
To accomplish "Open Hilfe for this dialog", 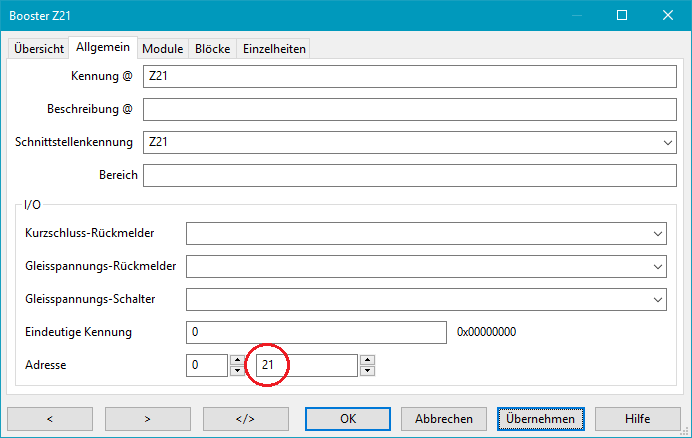I will coord(637,418).
